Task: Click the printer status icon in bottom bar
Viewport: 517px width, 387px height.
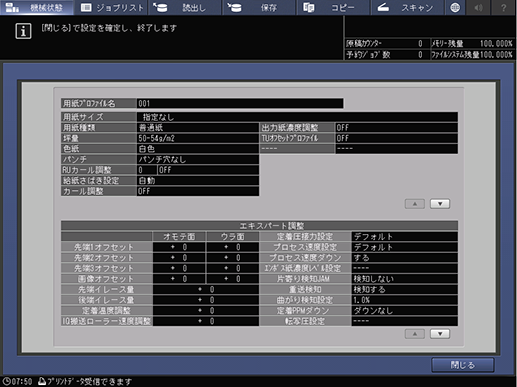Action: (x=42, y=381)
